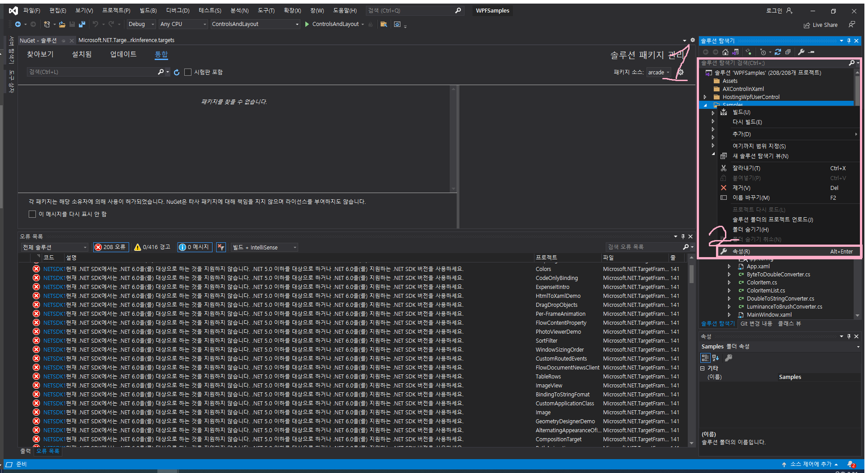Click the NuGet search magnifier icon
The height and width of the screenshot is (473, 868).
tap(161, 72)
